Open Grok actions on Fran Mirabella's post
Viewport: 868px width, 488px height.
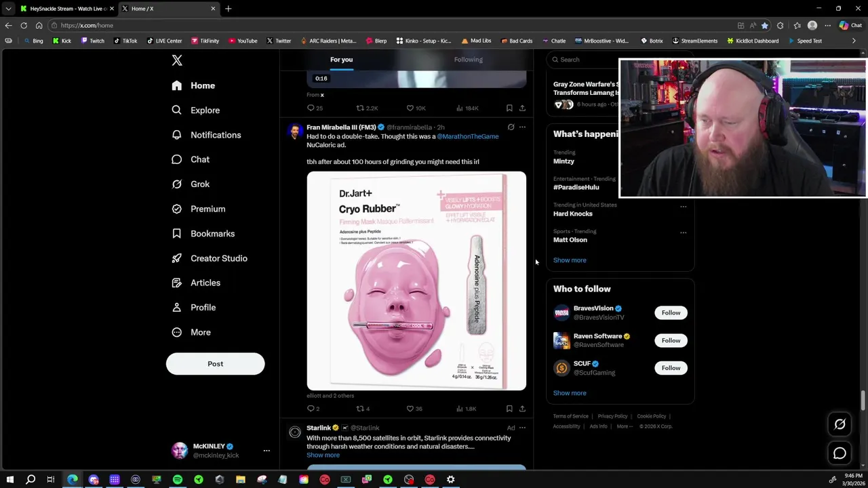click(511, 127)
